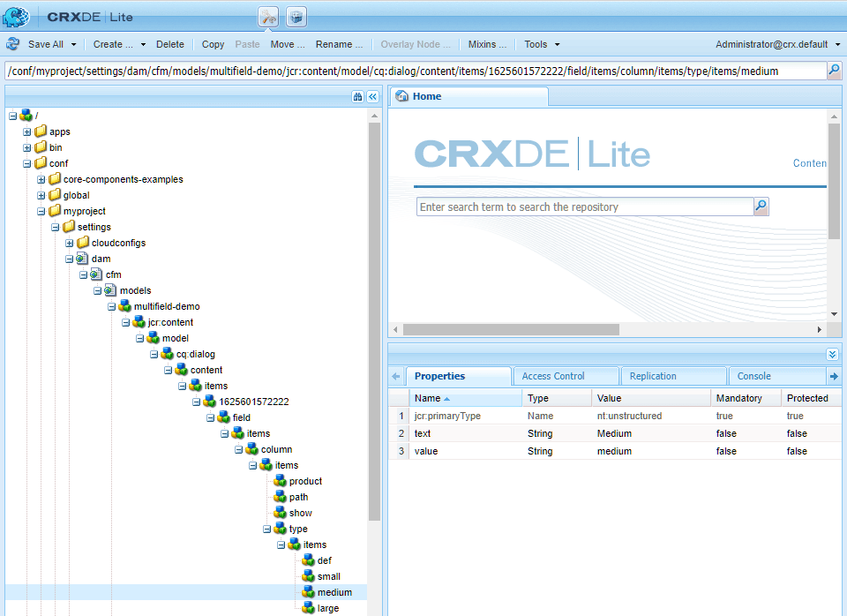Open the package manager icon in header
This screenshot has height=616, width=847.
(x=296, y=17)
